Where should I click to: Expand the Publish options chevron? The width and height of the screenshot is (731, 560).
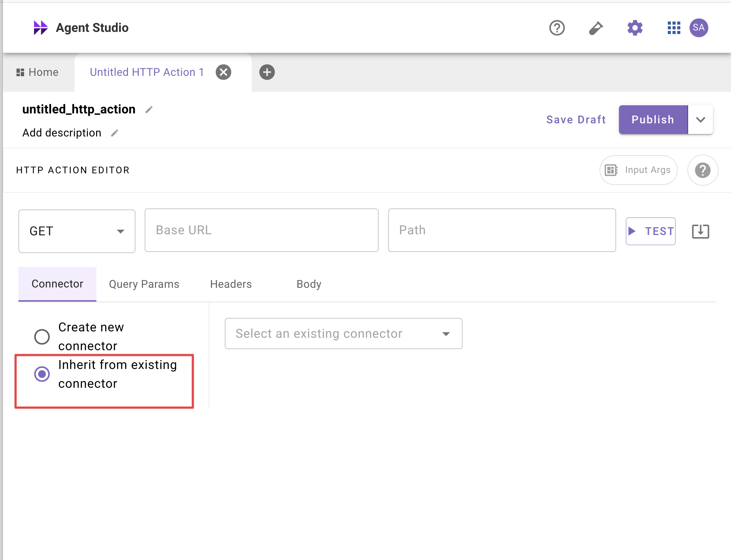tap(701, 119)
